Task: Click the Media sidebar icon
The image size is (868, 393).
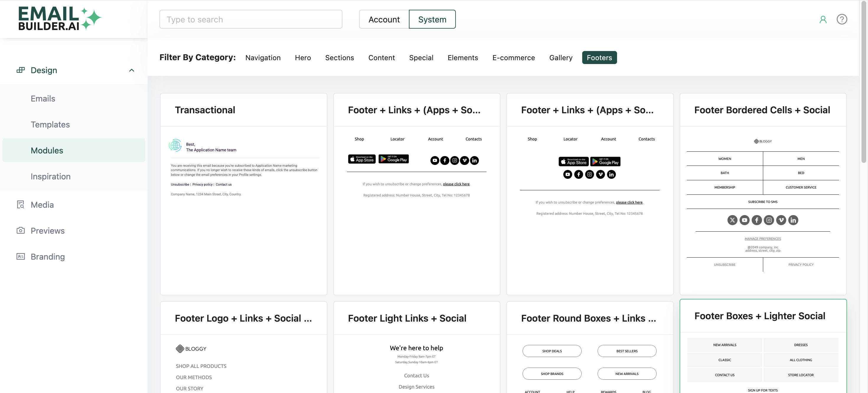Action: (21, 205)
